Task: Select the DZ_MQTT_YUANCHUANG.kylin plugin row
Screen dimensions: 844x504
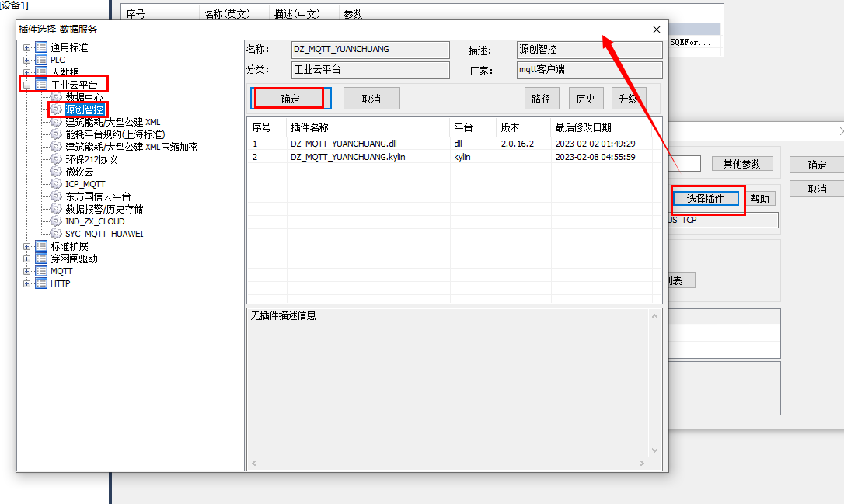Action: coord(455,157)
